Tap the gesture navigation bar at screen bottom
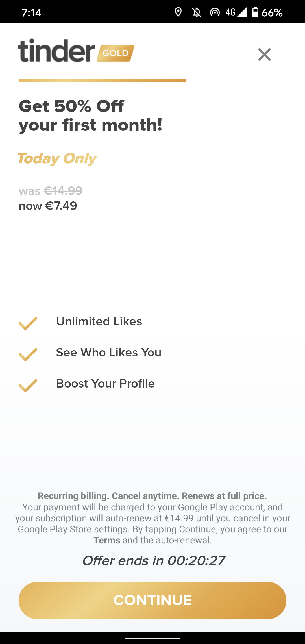The height and width of the screenshot is (644, 305). point(152,637)
